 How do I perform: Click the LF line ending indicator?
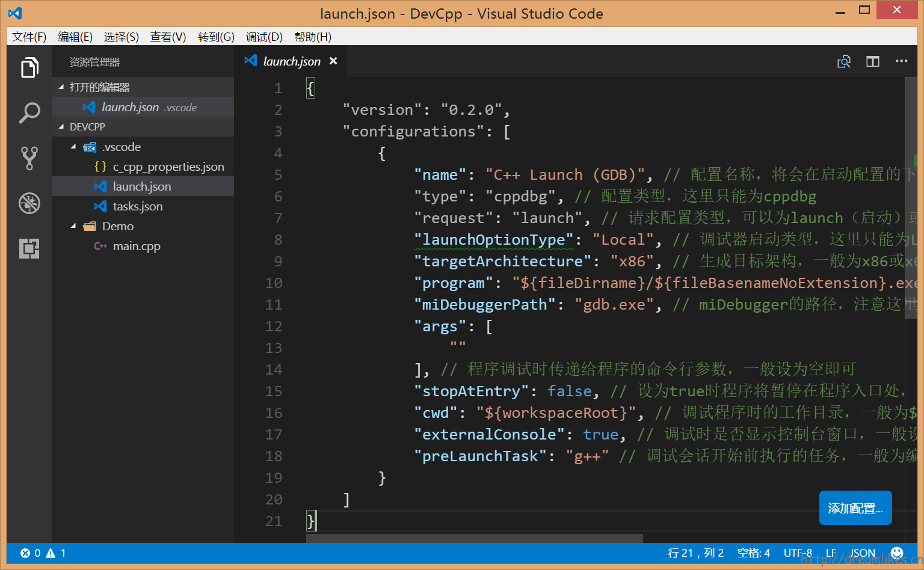pyautogui.click(x=831, y=553)
